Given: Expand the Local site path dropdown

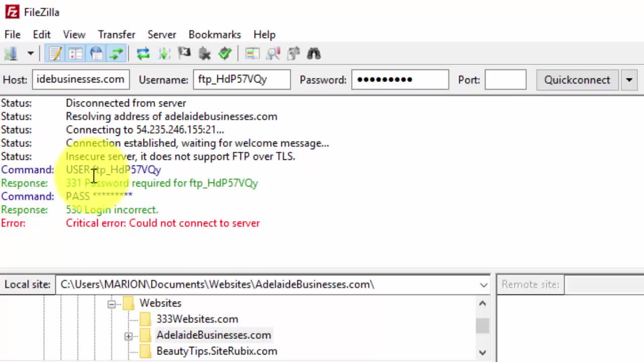Looking at the screenshot, I should tap(484, 285).
